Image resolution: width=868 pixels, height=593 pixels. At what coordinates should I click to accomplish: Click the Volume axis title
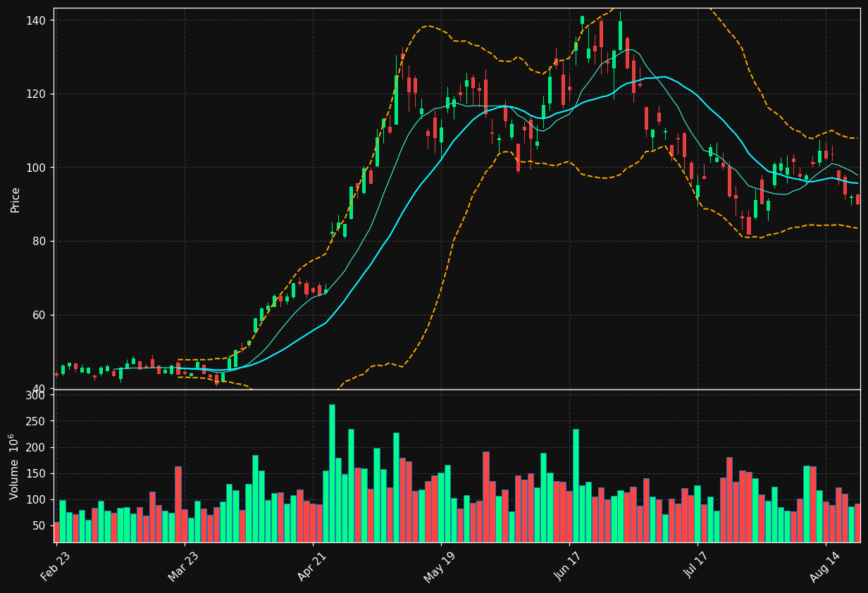tap(14, 467)
